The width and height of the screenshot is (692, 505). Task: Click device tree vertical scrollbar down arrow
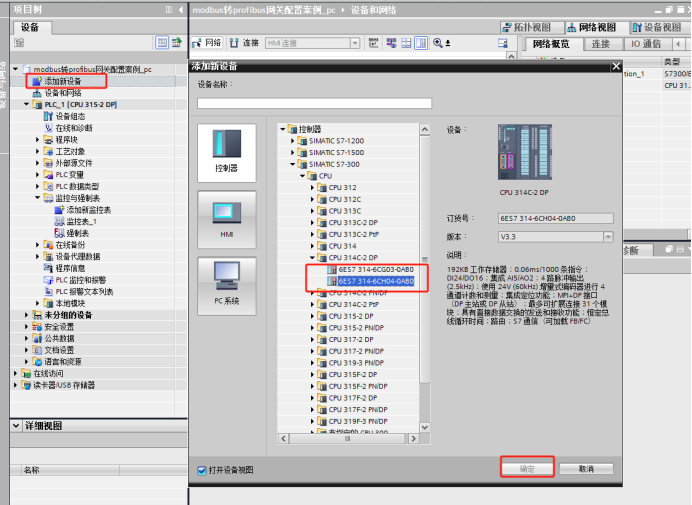(x=425, y=427)
